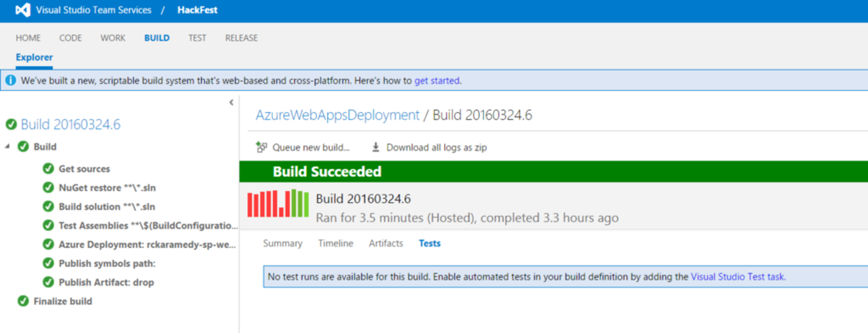Image resolution: width=868 pixels, height=333 pixels.
Task: Click Visual Studio Team Services title
Action: [x=93, y=10]
